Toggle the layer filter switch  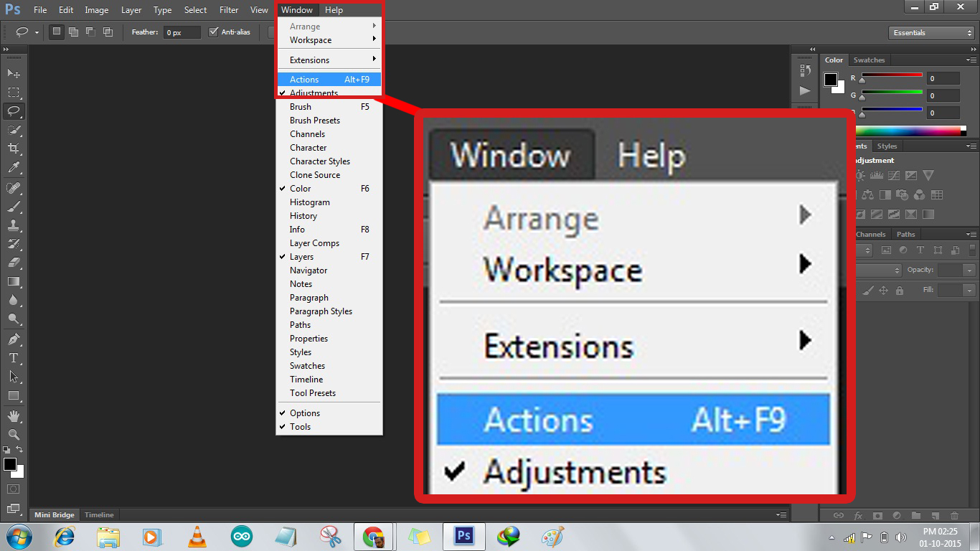click(971, 250)
